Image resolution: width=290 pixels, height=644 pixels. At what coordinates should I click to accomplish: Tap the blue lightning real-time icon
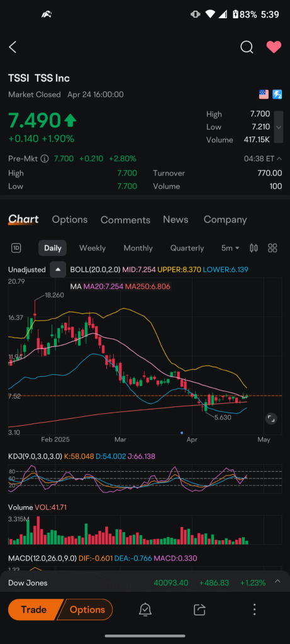[277, 94]
